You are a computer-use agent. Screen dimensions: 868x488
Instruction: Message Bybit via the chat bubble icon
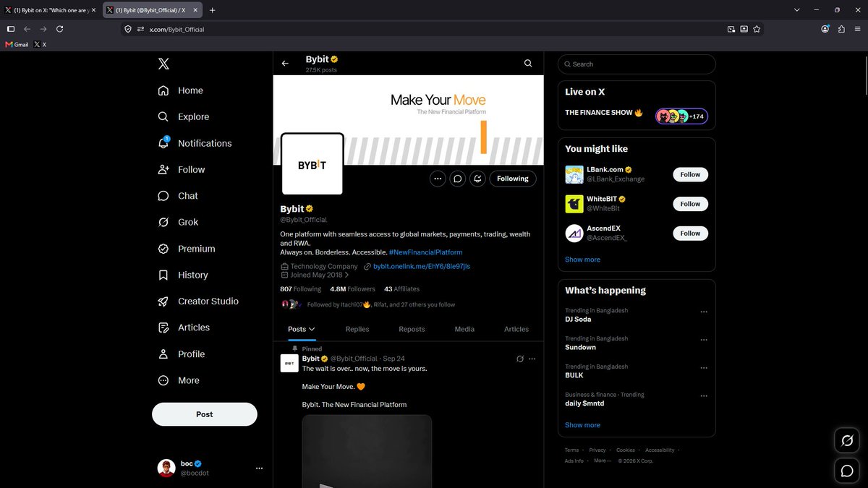[457, 179]
